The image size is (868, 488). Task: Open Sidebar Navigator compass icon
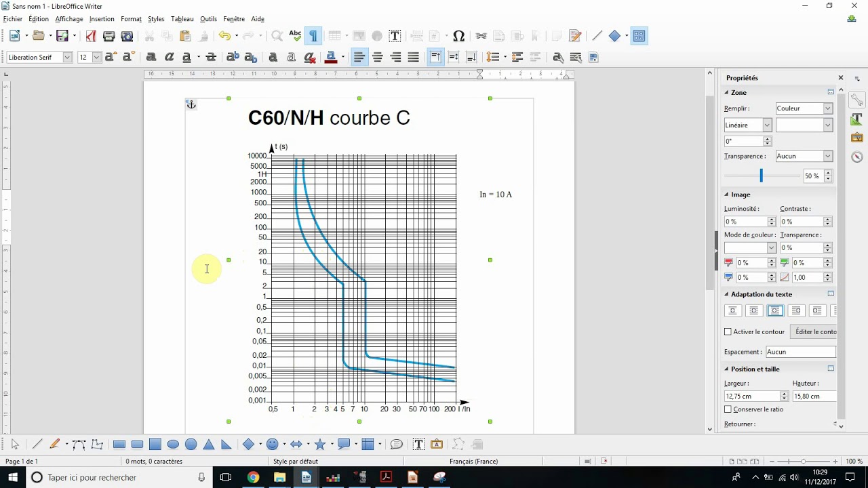857,157
